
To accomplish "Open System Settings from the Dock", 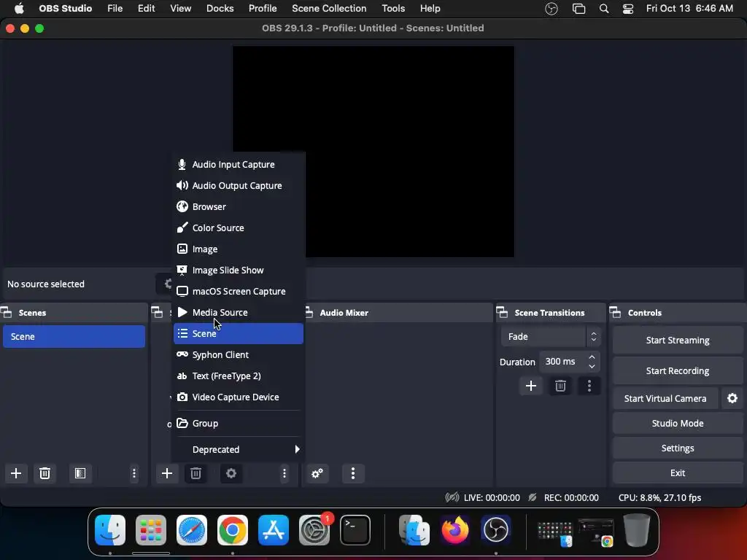I will 314,530.
